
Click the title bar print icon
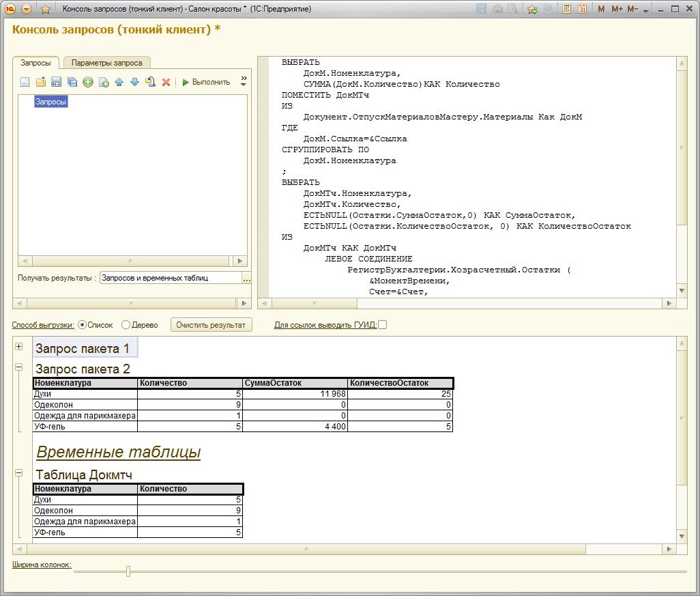click(497, 9)
